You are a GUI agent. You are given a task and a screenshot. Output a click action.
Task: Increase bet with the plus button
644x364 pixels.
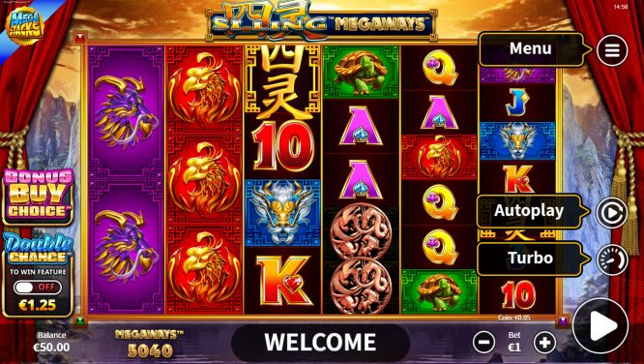coord(544,342)
